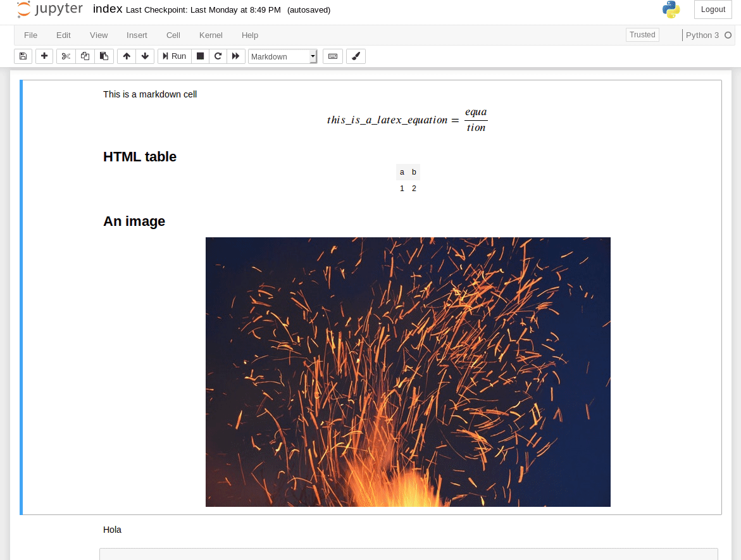Click the Python logo icon
The height and width of the screenshot is (560, 741).
[671, 9]
